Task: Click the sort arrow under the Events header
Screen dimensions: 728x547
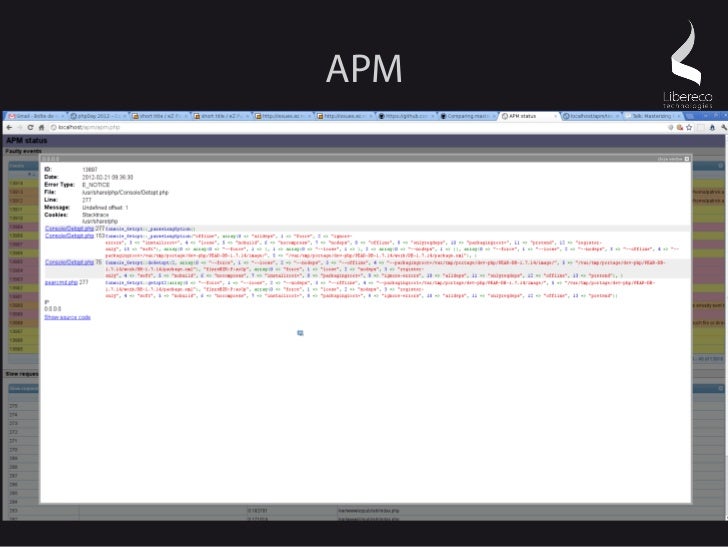Action: click(x=31, y=175)
